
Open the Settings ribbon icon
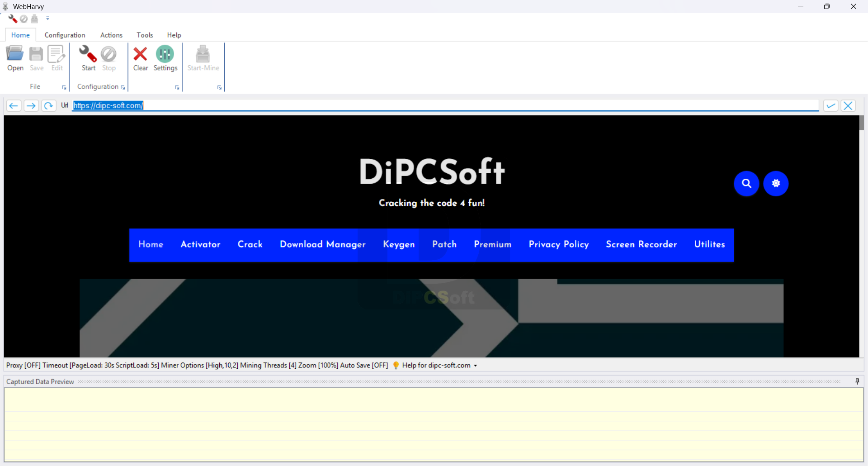165,58
